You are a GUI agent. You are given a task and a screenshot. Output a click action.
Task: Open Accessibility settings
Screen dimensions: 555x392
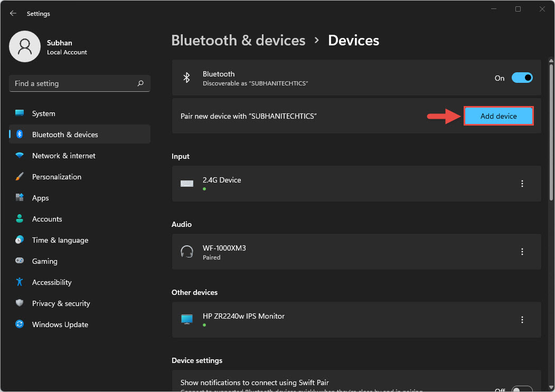click(x=80, y=282)
